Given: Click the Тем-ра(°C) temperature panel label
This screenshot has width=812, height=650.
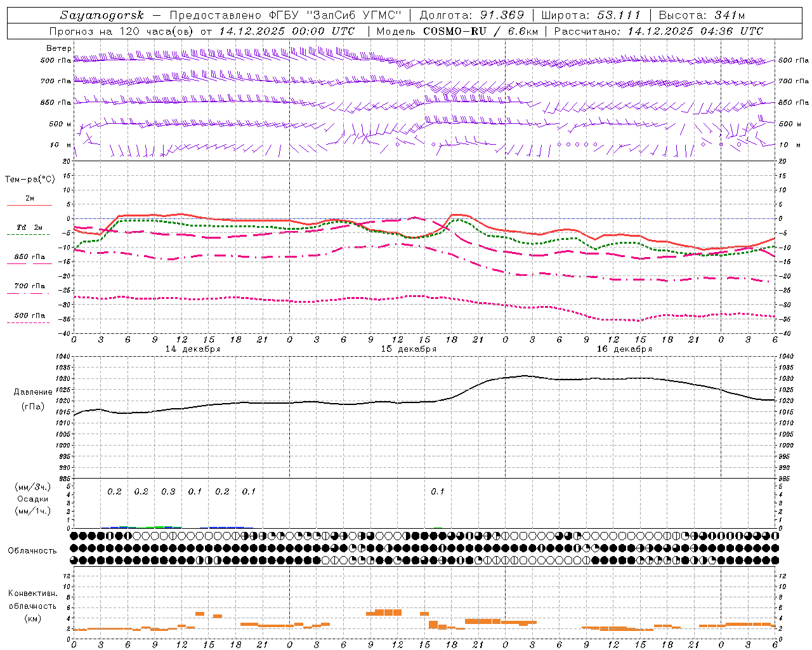Looking at the screenshot, I should pos(30,180).
